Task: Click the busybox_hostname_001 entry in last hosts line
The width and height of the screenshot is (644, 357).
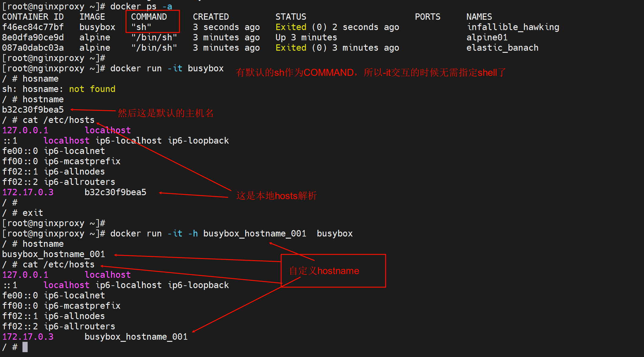Action: pyautogui.click(x=136, y=337)
